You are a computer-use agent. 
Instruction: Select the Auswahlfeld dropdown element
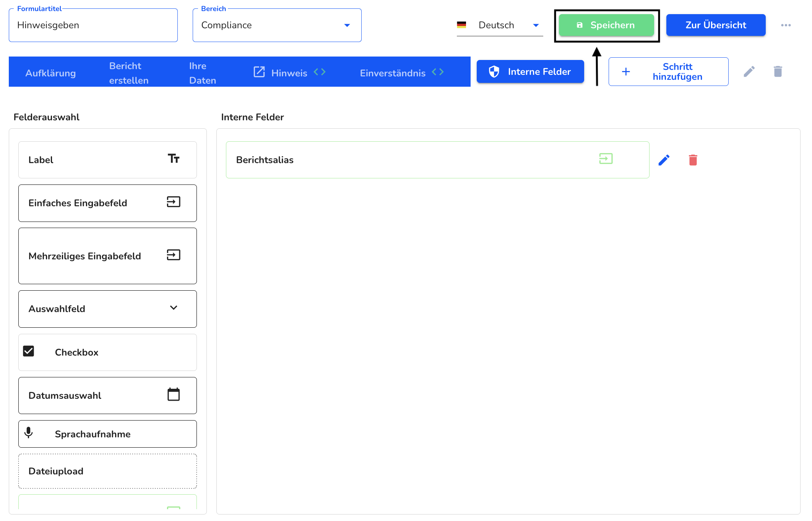pos(108,309)
